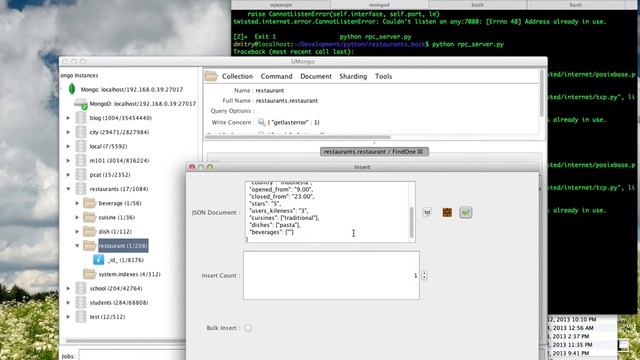Expand the pcat database node
Viewport: 640px width, 360px height.
(68, 174)
